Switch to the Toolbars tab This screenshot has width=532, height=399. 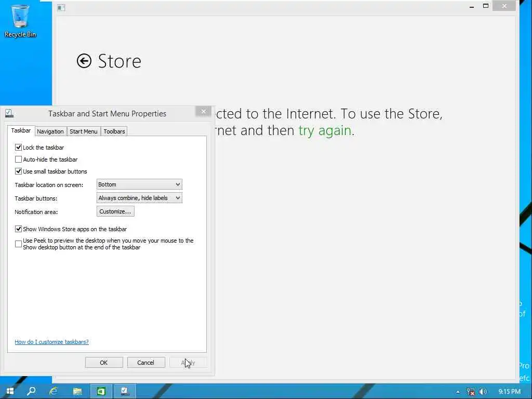tap(114, 131)
